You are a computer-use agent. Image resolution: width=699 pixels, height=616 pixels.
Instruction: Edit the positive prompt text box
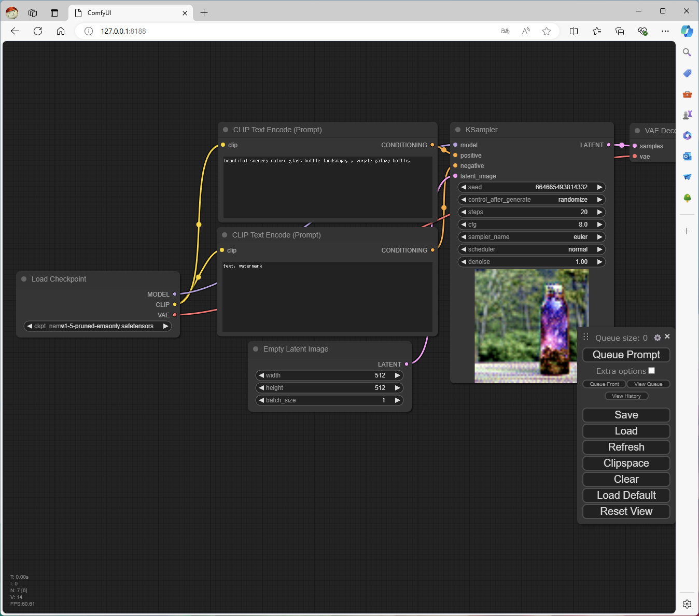[328, 187]
